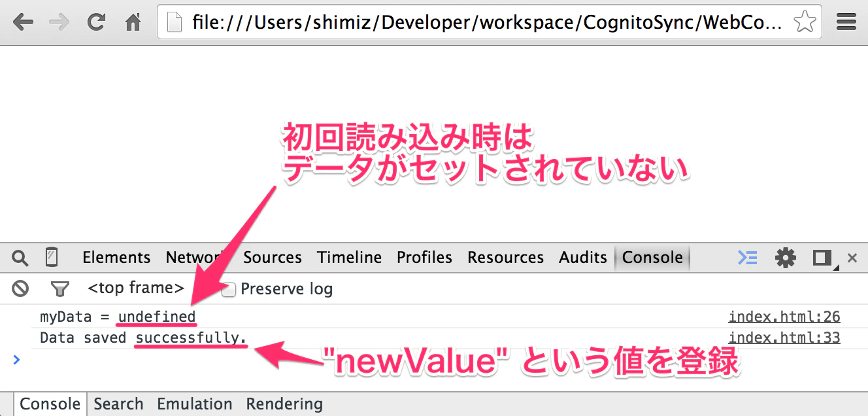The height and width of the screenshot is (416, 868).
Task: Select the drawer Emulation tab
Action: pos(195,404)
